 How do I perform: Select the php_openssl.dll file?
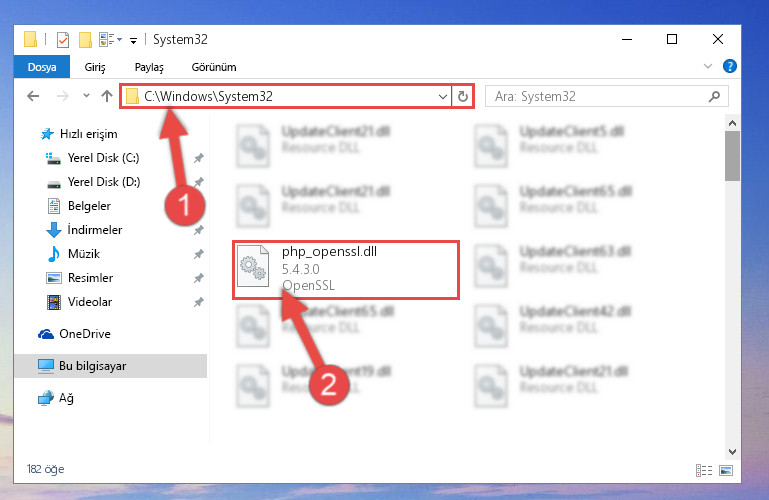(346, 269)
